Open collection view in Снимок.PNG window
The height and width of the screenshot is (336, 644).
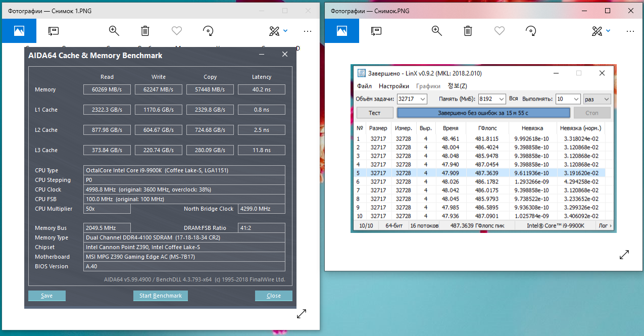coord(341,31)
